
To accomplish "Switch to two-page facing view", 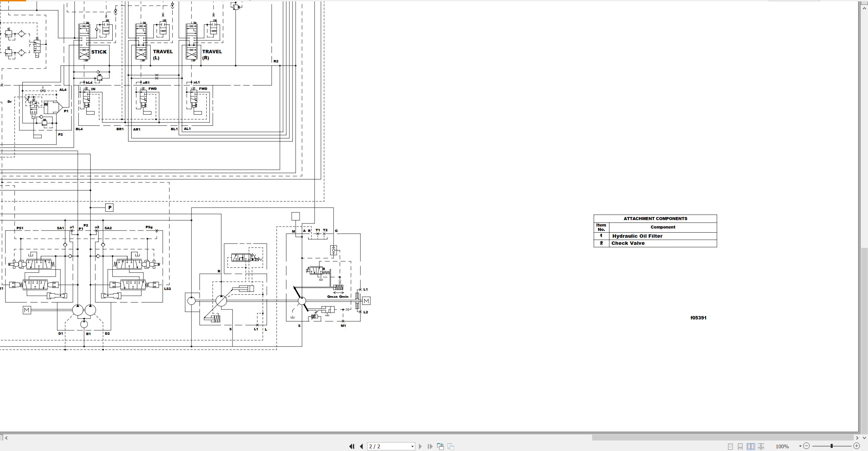I will (x=751, y=446).
